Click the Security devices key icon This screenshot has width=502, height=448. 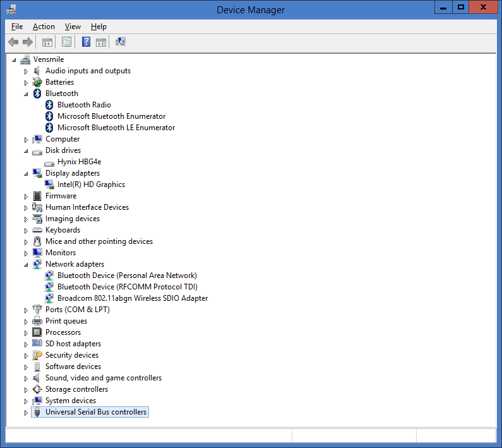(37, 355)
